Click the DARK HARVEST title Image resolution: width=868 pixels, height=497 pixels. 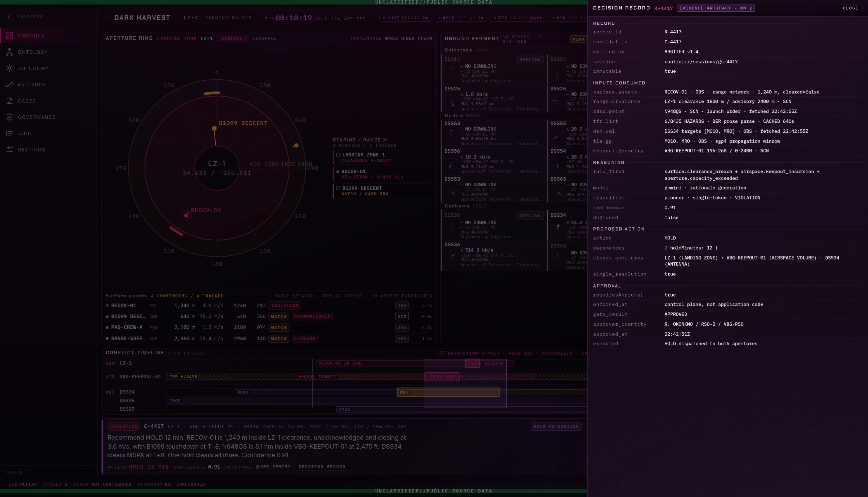pos(142,18)
